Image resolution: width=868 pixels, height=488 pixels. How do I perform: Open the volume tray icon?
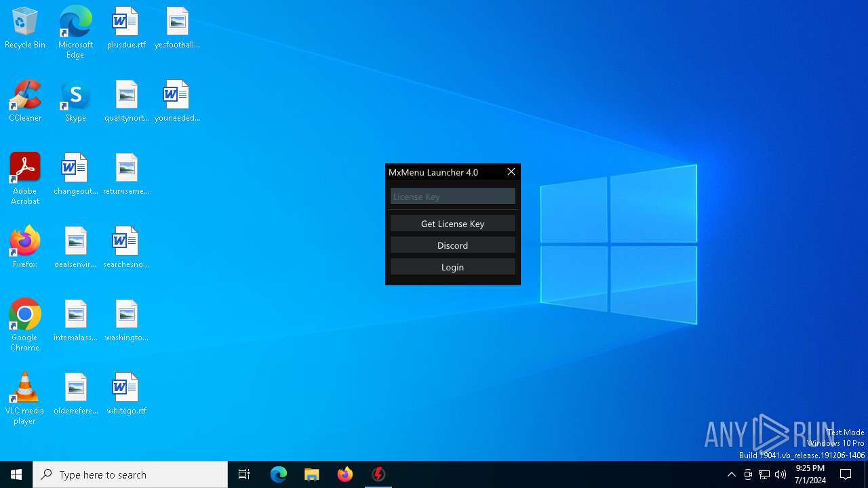click(x=781, y=474)
